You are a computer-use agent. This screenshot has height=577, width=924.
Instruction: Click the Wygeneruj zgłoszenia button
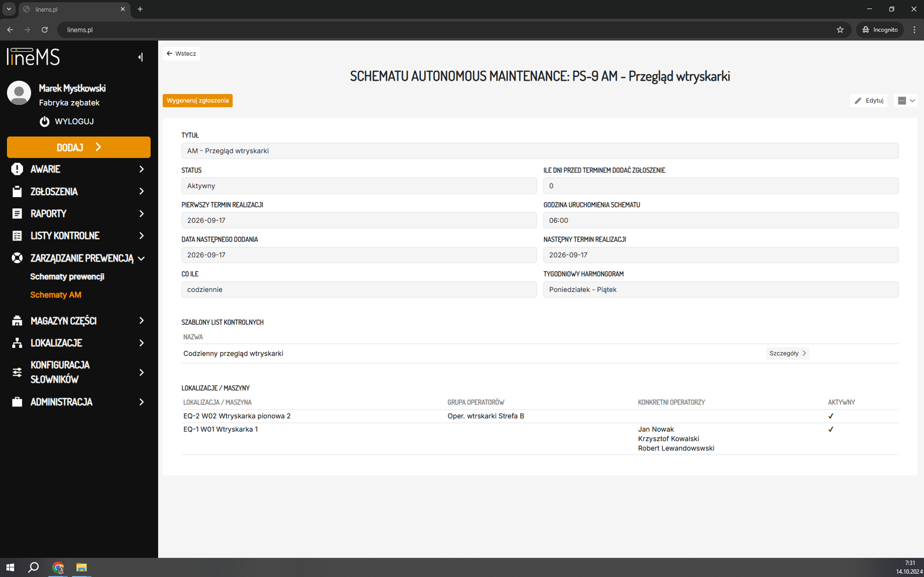197,101
